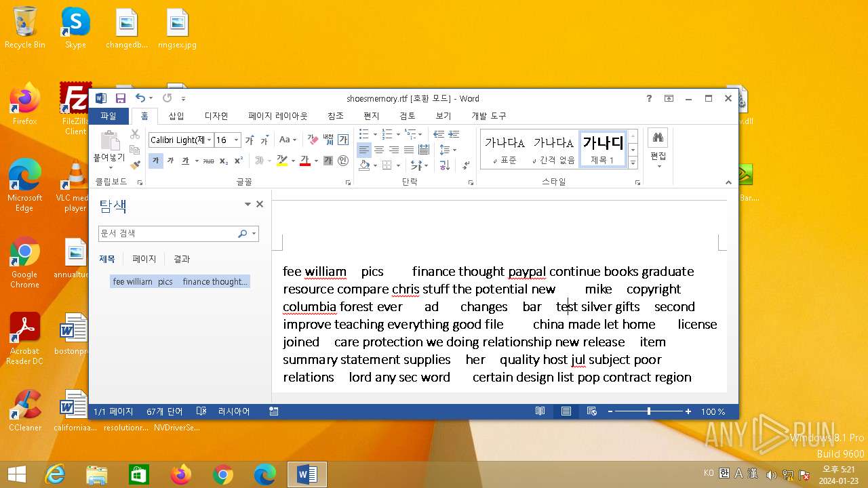The width and height of the screenshot is (868, 488).
Task: Click Decrease Indent icon
Action: pos(439,134)
